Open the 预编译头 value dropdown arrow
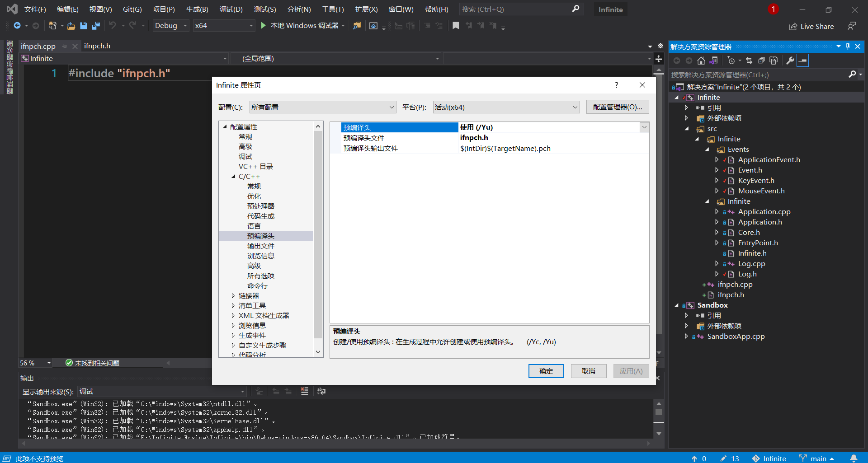The width and height of the screenshot is (868, 463). click(644, 127)
